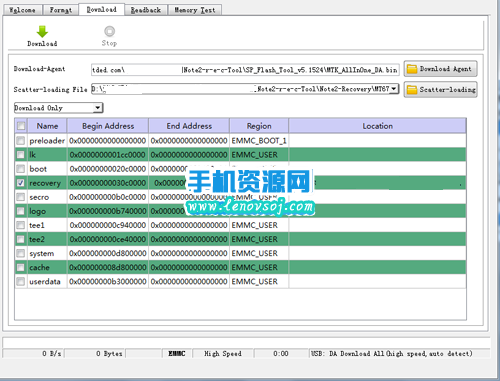This screenshot has height=381, width=500.
Task: Click the Begin Address column header
Action: click(x=108, y=126)
